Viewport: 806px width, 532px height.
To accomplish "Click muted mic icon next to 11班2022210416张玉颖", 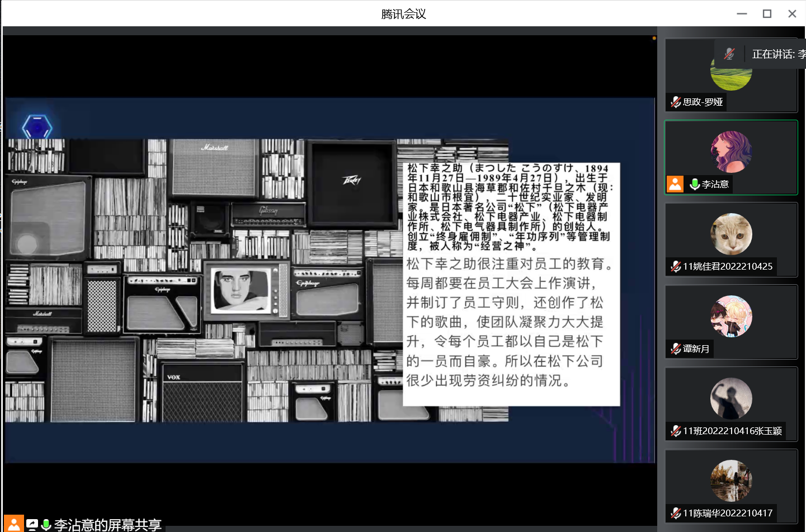I will coord(676,431).
